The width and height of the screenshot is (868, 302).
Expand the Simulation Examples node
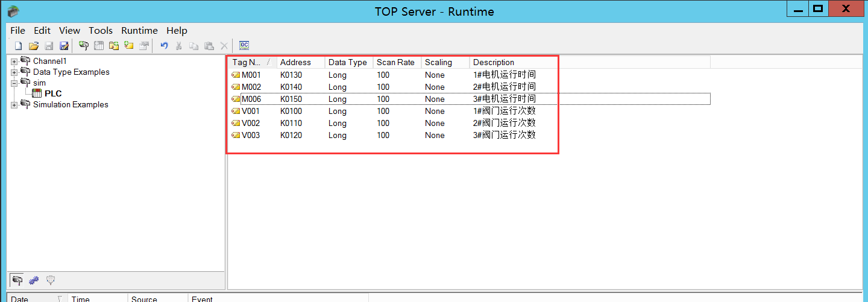click(14, 105)
